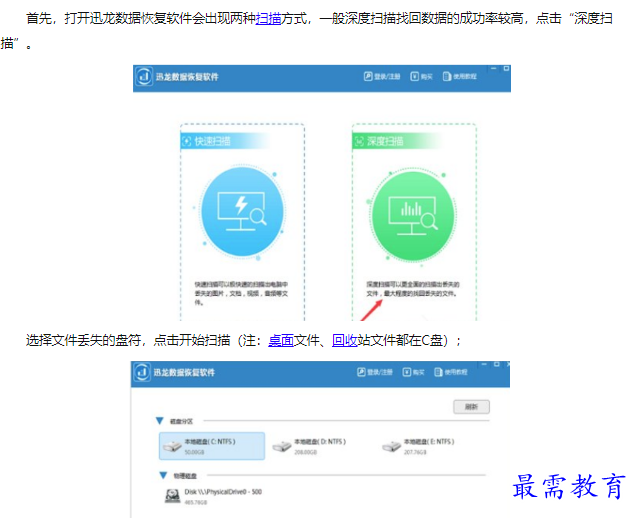
Task: Click the app logo in drive-selection window title
Action: pos(142,372)
